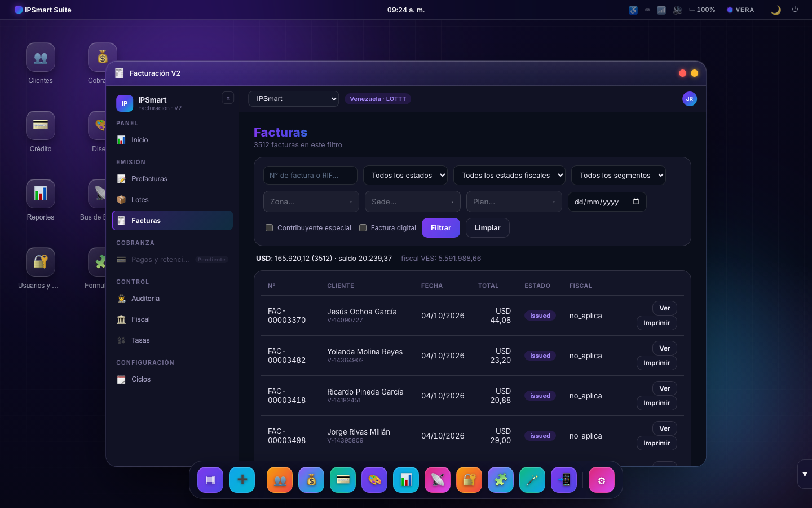Go to Inicio in the sidebar
The width and height of the screenshot is (812, 508).
[173, 140]
